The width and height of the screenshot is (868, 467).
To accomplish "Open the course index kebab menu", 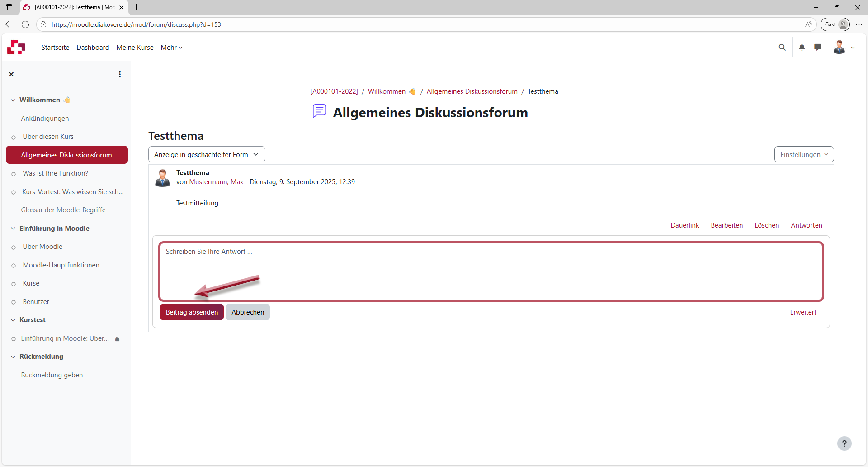I will coord(119,74).
